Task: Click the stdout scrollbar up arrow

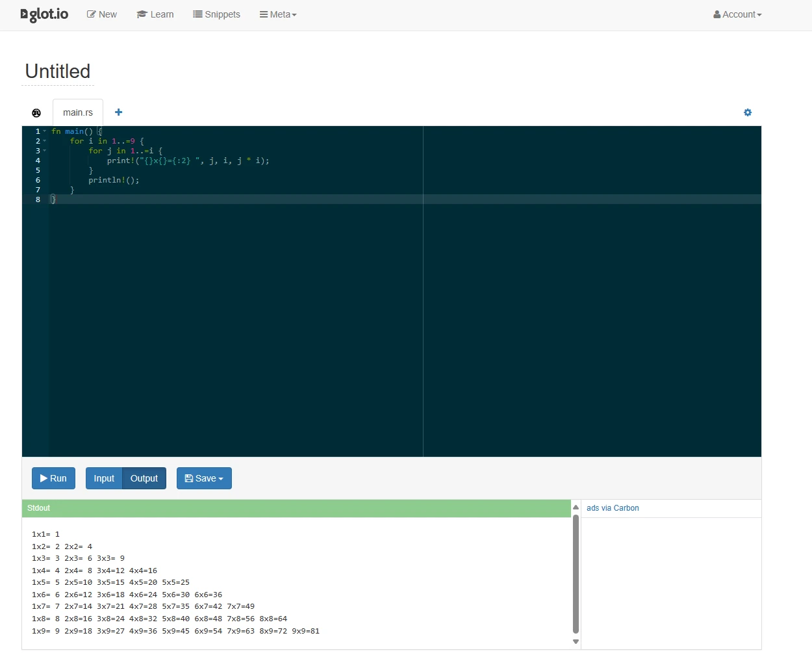Action: pyautogui.click(x=576, y=507)
